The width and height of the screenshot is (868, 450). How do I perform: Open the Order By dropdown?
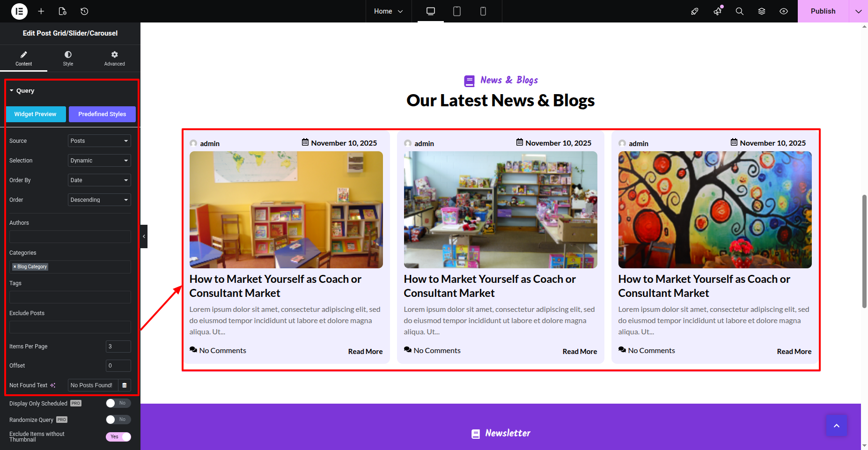(x=99, y=180)
